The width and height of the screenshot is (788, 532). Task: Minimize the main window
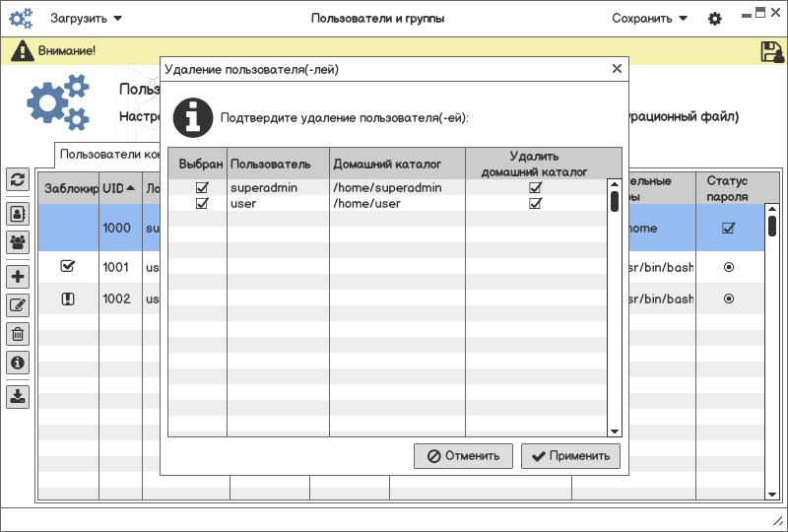pyautogui.click(x=747, y=16)
